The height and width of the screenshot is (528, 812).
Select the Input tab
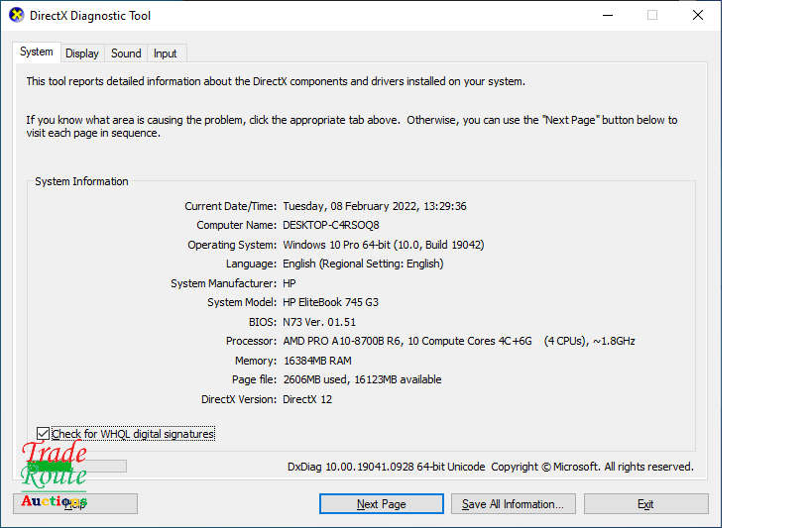(166, 53)
